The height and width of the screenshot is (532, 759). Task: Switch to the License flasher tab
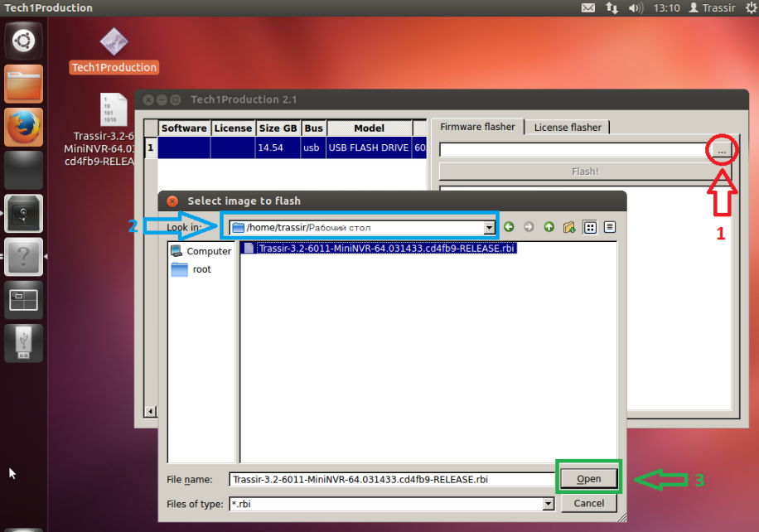(568, 128)
